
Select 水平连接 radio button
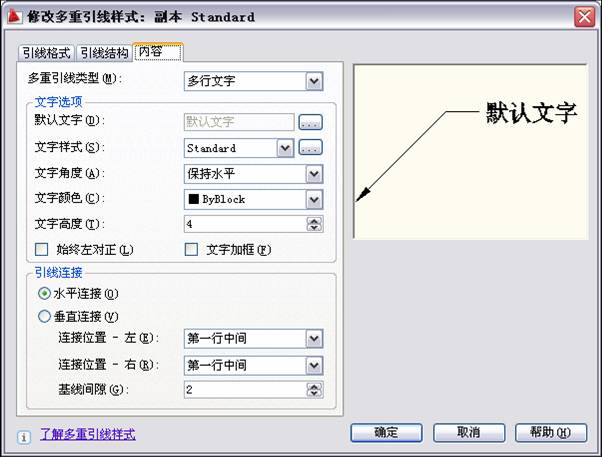44,294
